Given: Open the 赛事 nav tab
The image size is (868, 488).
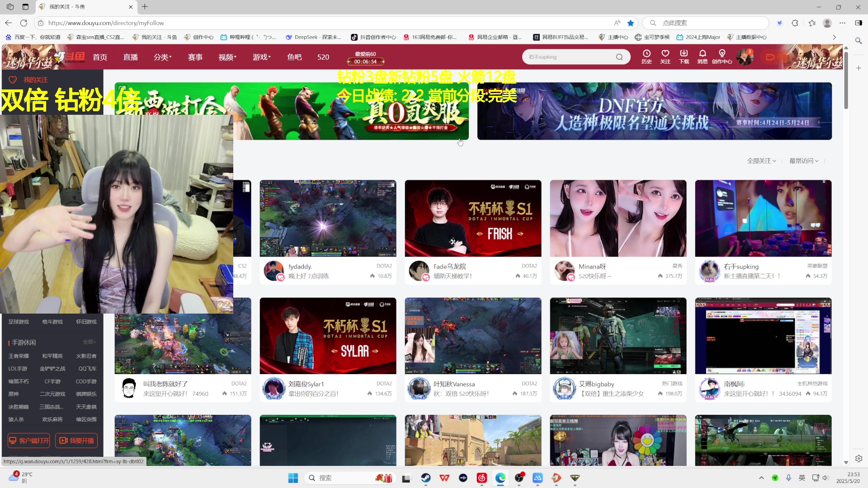Looking at the screenshot, I should [195, 57].
